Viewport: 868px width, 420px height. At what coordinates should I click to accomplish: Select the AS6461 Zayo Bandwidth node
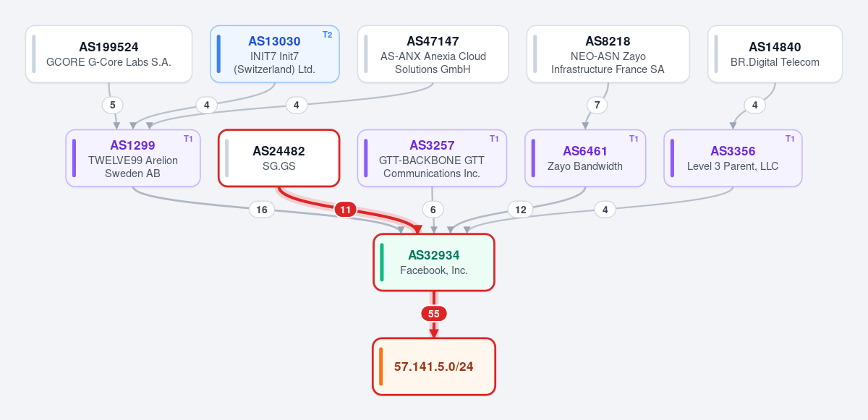pyautogui.click(x=585, y=158)
